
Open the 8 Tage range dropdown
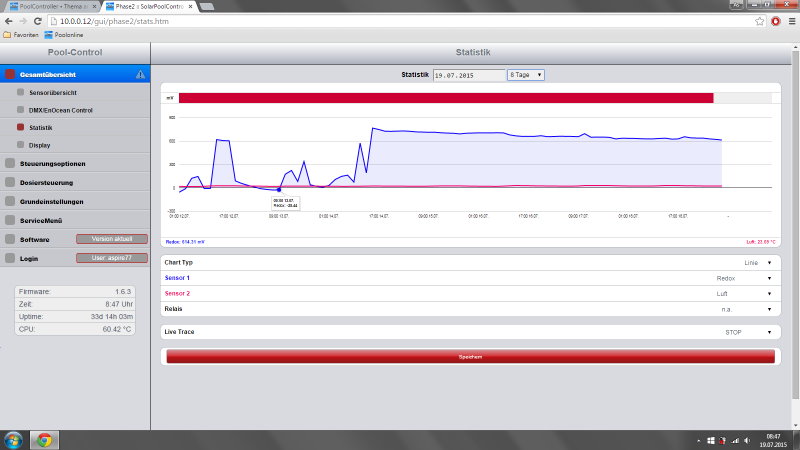pyautogui.click(x=526, y=75)
